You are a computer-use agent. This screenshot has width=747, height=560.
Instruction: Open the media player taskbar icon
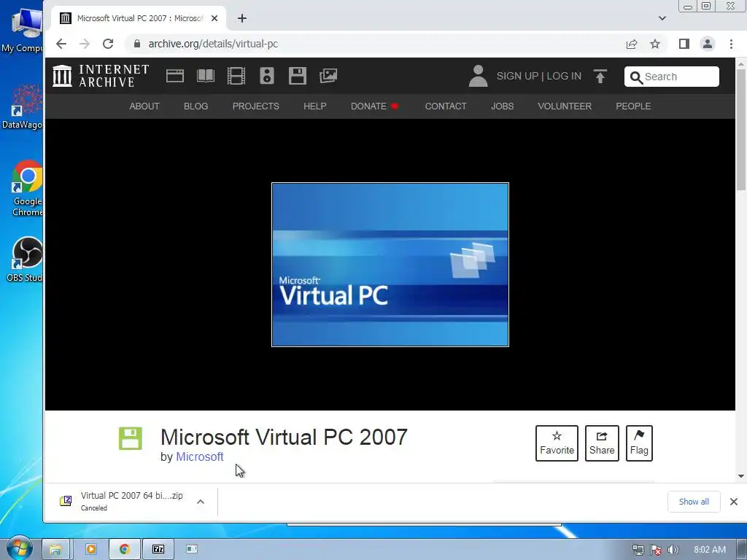point(90,549)
